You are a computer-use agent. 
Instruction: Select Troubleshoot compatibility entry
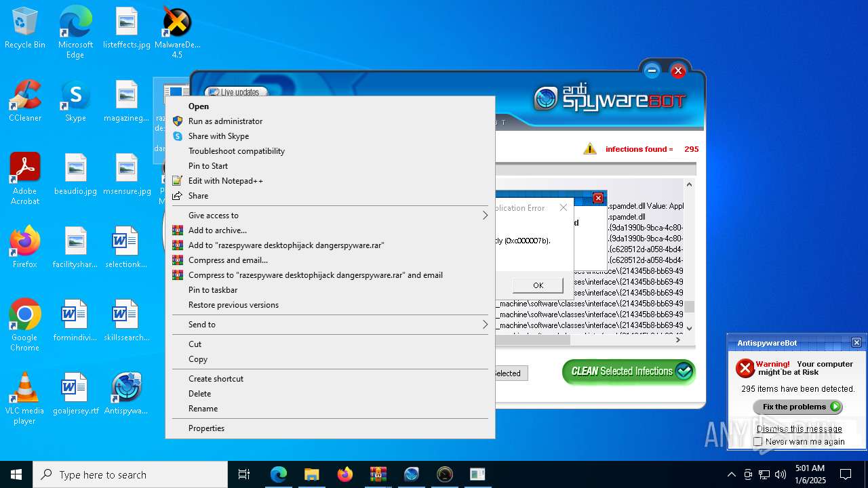point(330,151)
